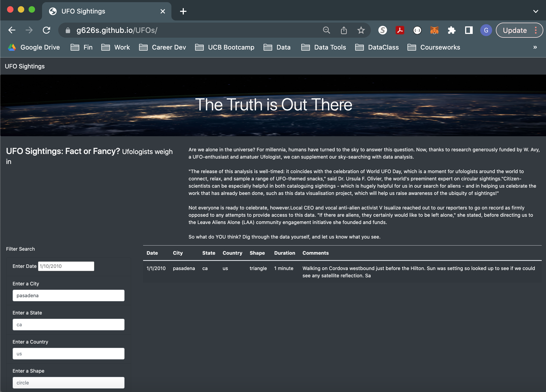The width and height of the screenshot is (546, 392).
Task: Open the MetaMask fox extension
Action: [x=434, y=30]
